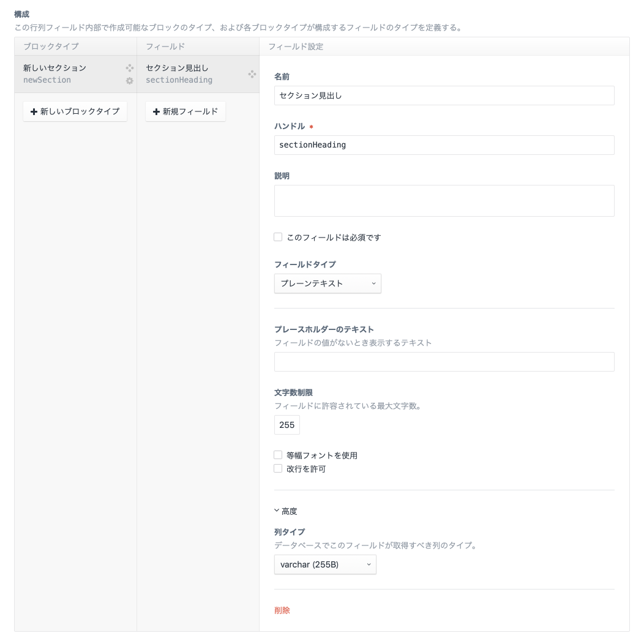Open the フィールドタイプ dropdown showing プレーンテキスト
The image size is (644, 644).
coord(328,283)
